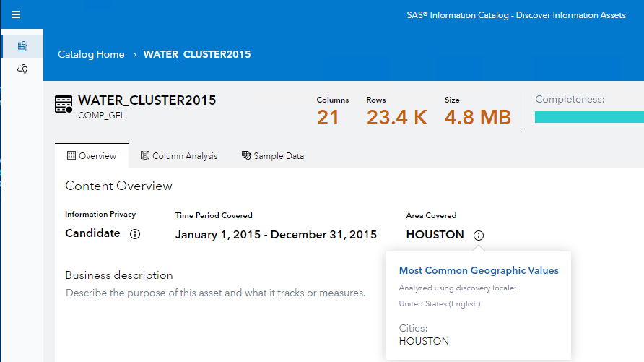
Task: Go to the Sample Data tab
Action: (272, 156)
